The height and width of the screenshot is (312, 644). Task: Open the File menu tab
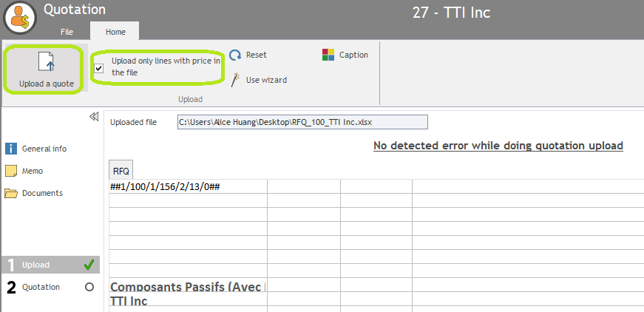tap(67, 32)
